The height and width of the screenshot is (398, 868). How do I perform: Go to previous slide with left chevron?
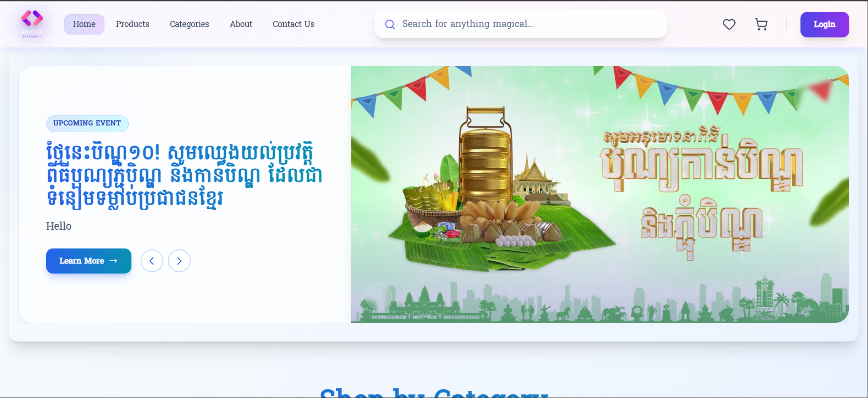tap(152, 261)
